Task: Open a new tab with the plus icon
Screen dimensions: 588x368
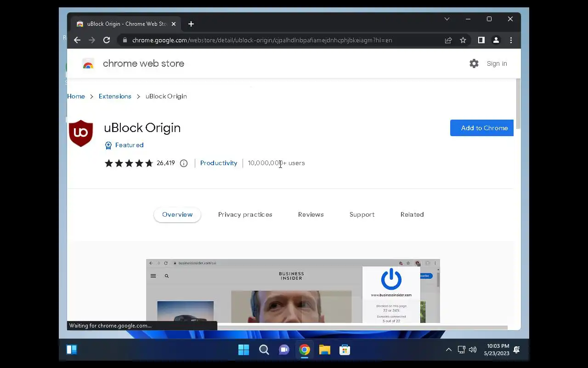Action: click(191, 24)
